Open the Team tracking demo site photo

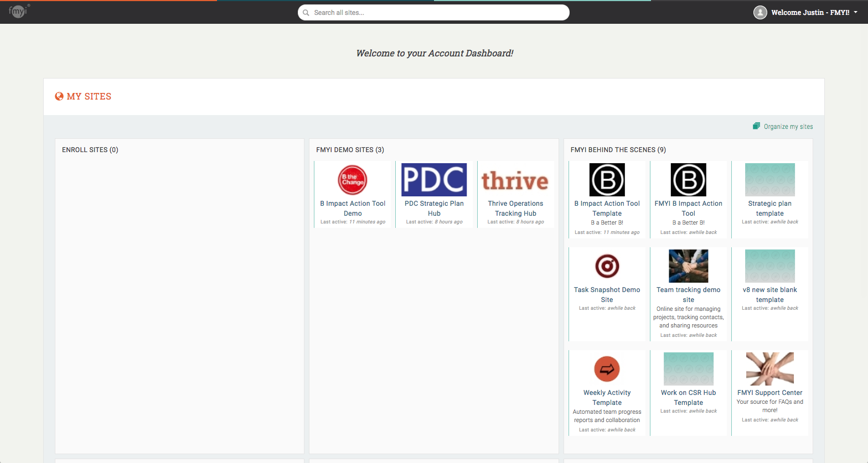pos(688,266)
